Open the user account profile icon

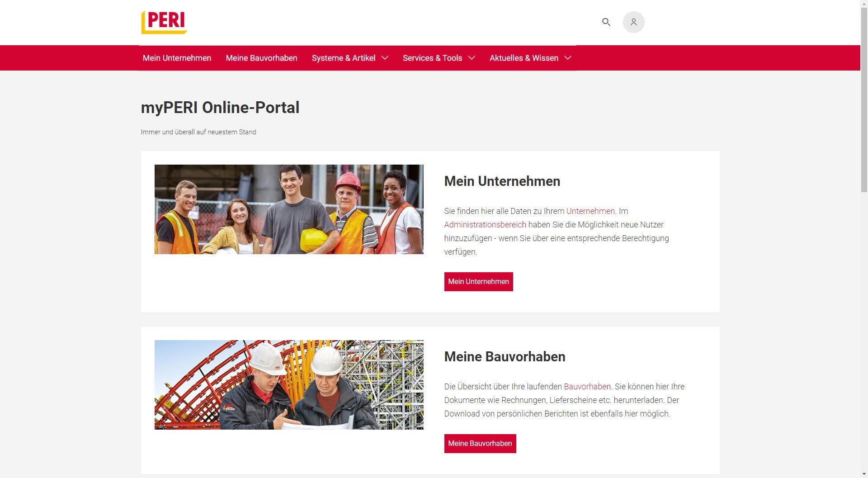coord(633,22)
